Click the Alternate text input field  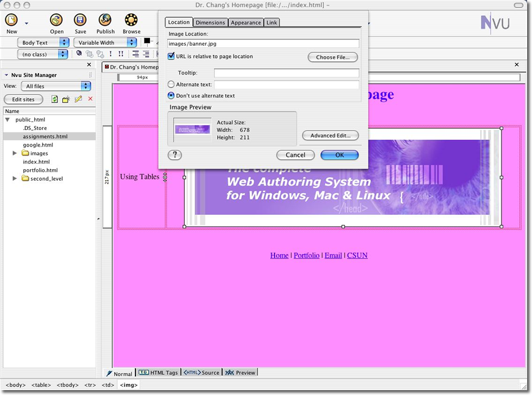[286, 84]
